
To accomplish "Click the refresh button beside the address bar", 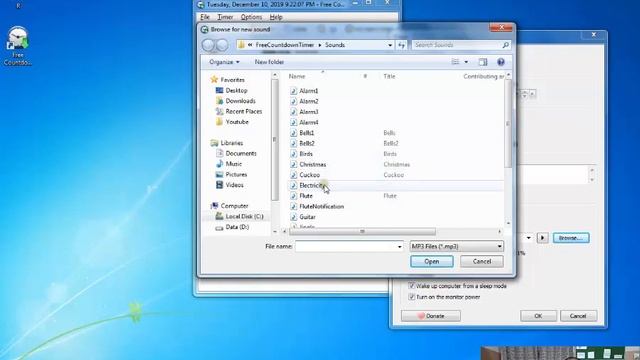I will pyautogui.click(x=402, y=45).
